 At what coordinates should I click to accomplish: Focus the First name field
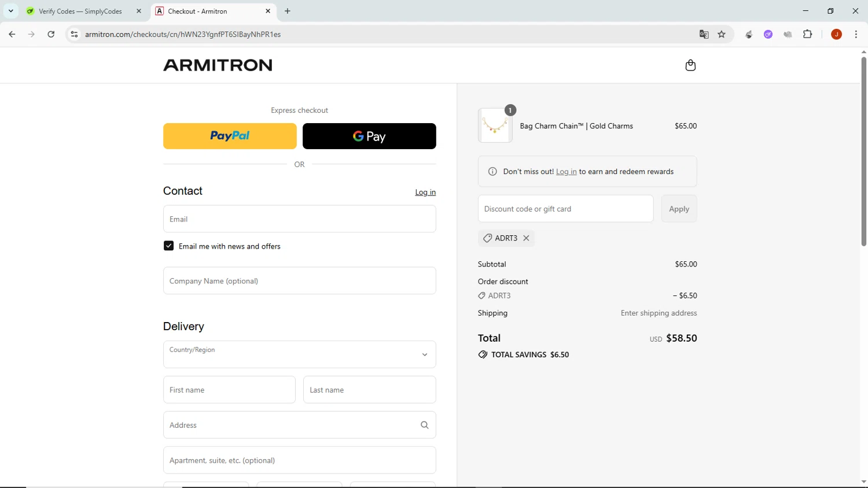coord(229,390)
